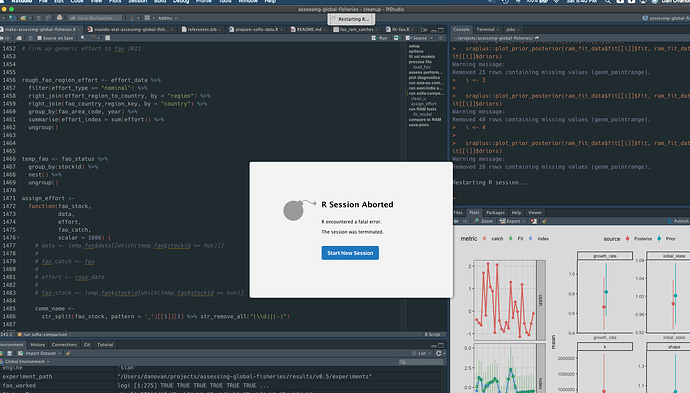Switch to the History tab

pos(37,345)
